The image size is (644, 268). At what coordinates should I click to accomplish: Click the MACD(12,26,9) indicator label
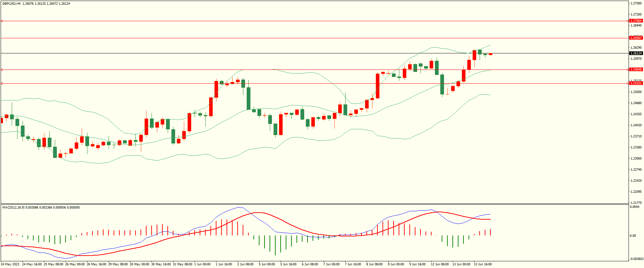tap(14, 208)
